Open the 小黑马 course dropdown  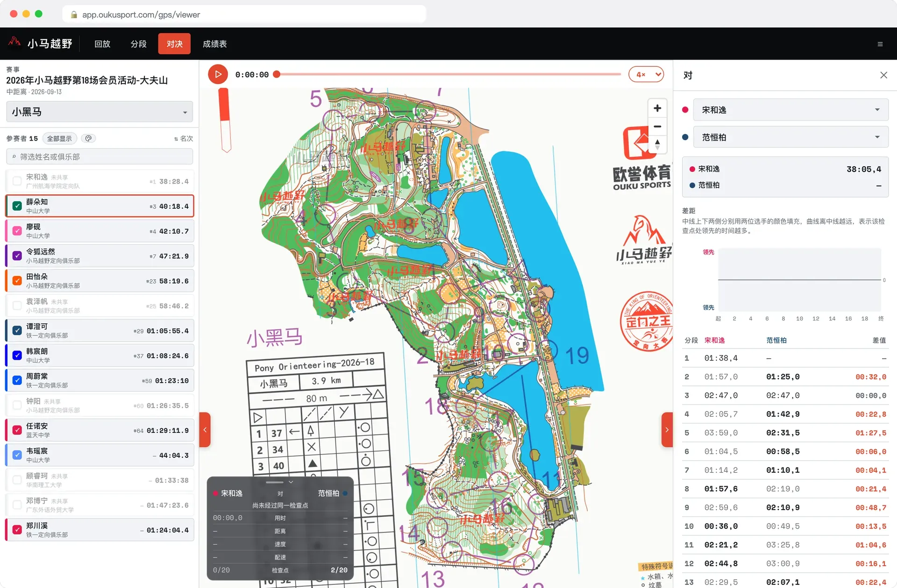click(x=100, y=112)
